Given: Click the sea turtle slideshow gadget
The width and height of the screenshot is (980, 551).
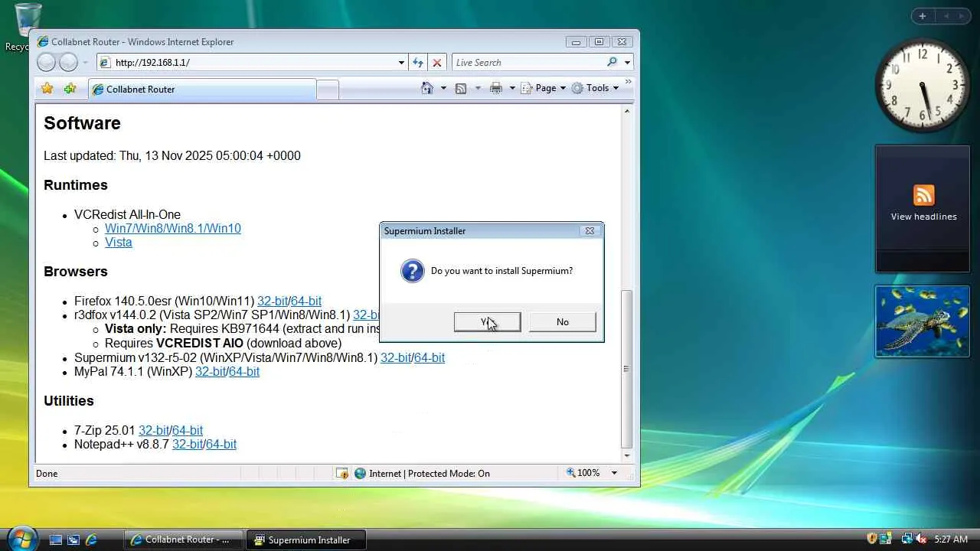Looking at the screenshot, I should point(923,321).
